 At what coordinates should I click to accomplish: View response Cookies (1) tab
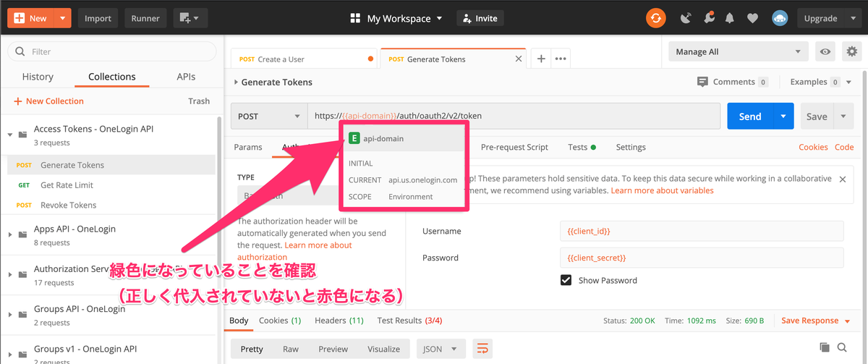pyautogui.click(x=280, y=321)
